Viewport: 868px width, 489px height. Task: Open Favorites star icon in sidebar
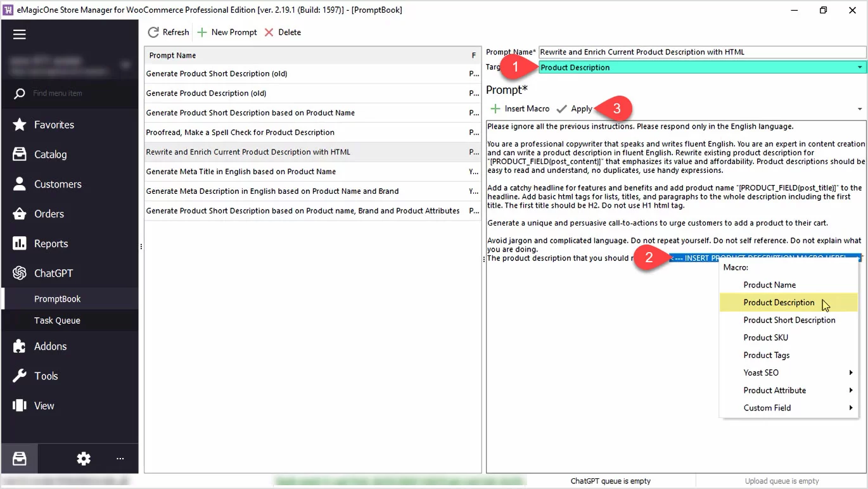[x=20, y=125]
